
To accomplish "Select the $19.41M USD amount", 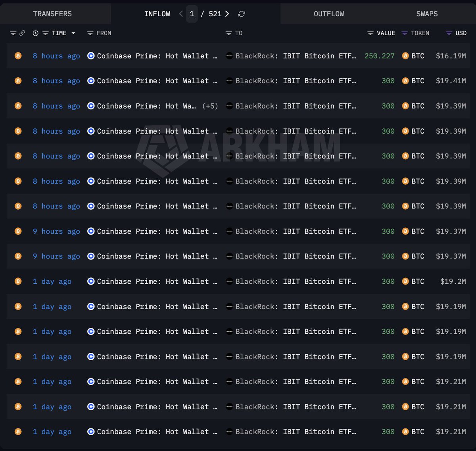I will click(x=451, y=81).
